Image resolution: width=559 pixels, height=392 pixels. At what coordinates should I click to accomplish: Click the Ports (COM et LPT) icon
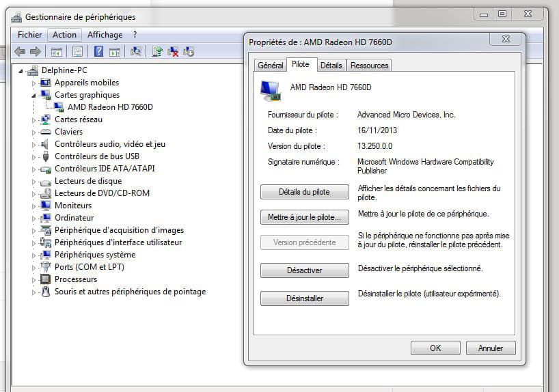(45, 266)
